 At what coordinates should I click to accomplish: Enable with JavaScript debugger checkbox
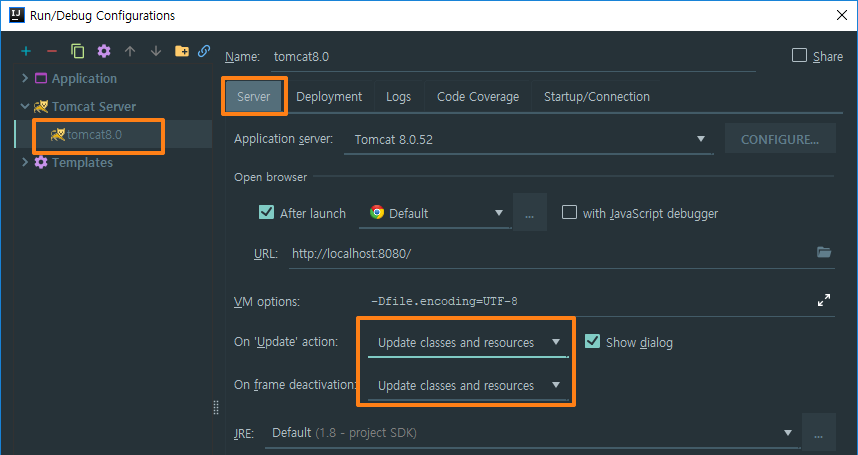click(x=570, y=212)
